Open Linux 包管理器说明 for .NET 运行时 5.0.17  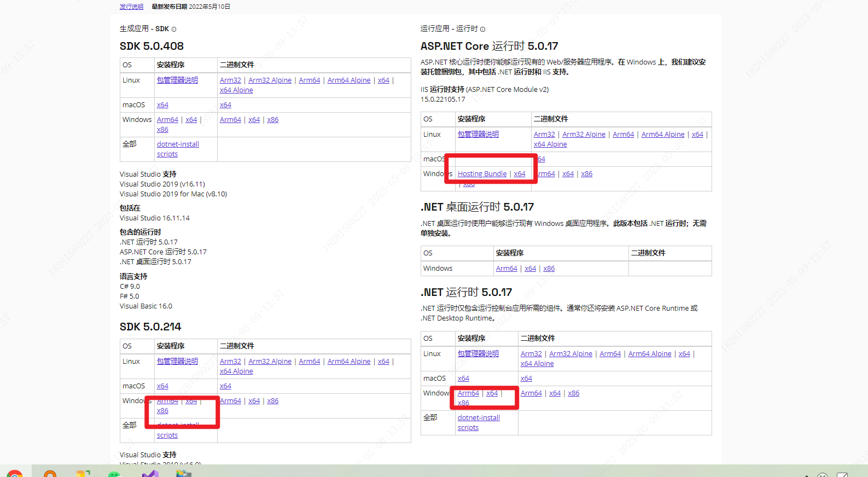pyautogui.click(x=478, y=353)
